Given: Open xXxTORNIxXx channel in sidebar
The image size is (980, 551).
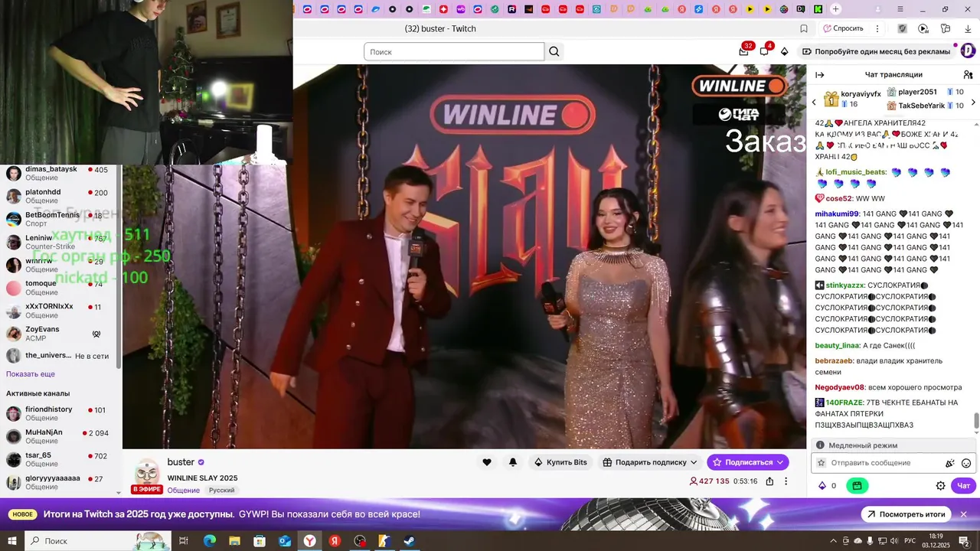Looking at the screenshot, I should tap(60, 311).
